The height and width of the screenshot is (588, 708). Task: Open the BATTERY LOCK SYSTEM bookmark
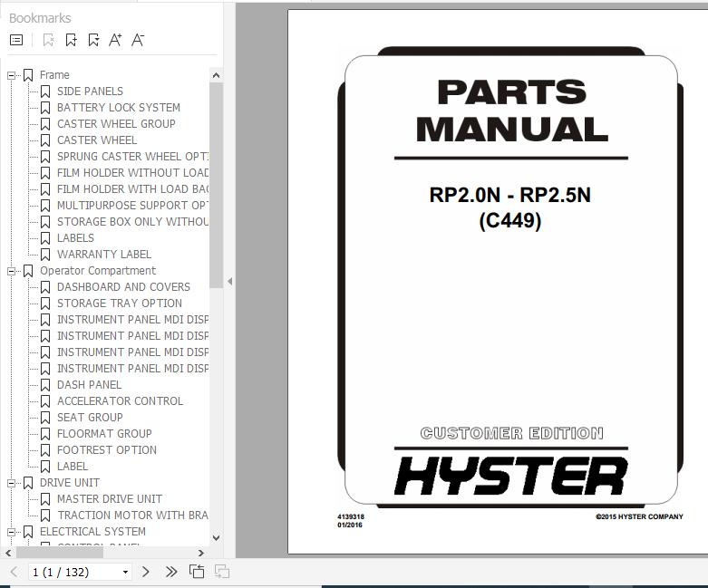[118, 108]
